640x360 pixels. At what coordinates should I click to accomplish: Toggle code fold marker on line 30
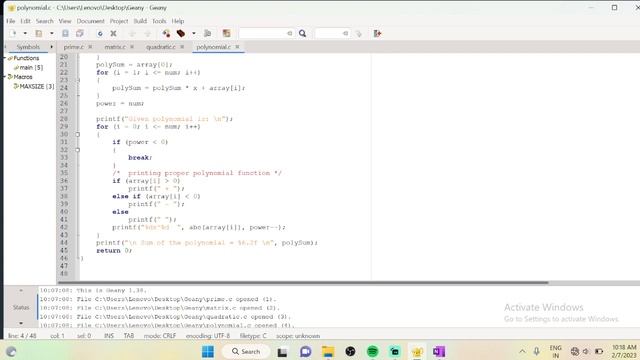(x=78, y=134)
